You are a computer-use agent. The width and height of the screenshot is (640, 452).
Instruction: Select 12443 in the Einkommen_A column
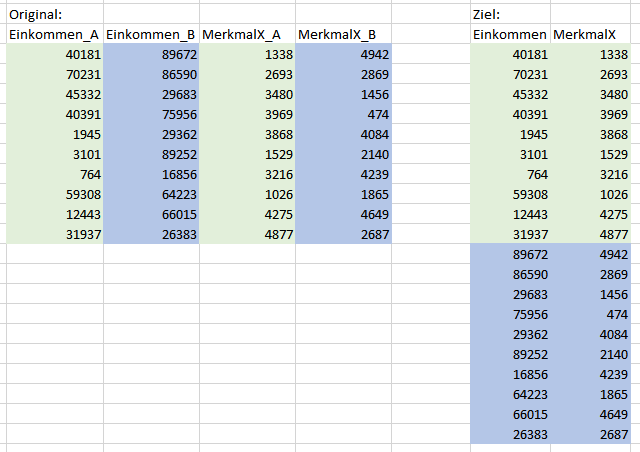55,214
